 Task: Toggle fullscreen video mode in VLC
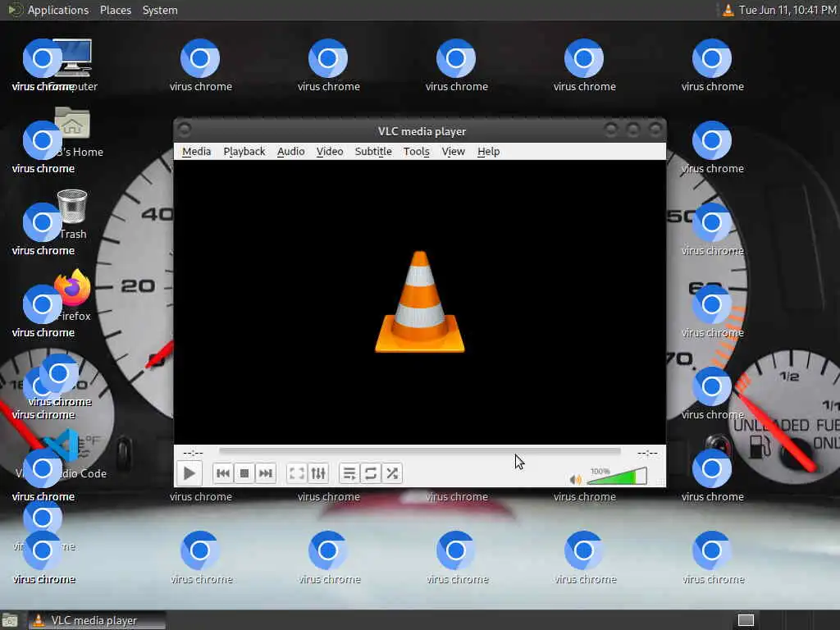pyautogui.click(x=296, y=473)
